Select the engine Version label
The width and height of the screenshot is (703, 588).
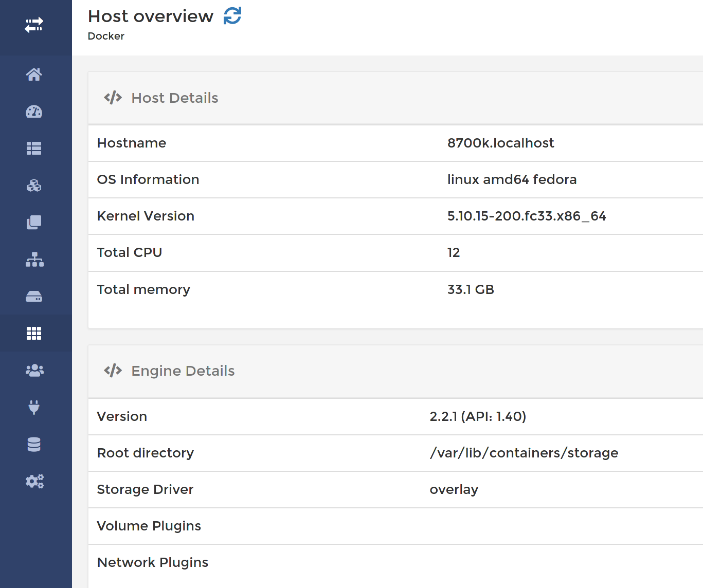122,416
